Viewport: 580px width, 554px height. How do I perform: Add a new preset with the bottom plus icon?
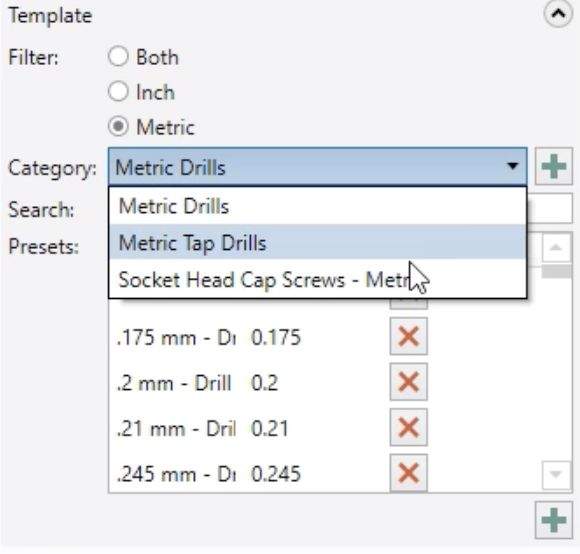point(553,520)
